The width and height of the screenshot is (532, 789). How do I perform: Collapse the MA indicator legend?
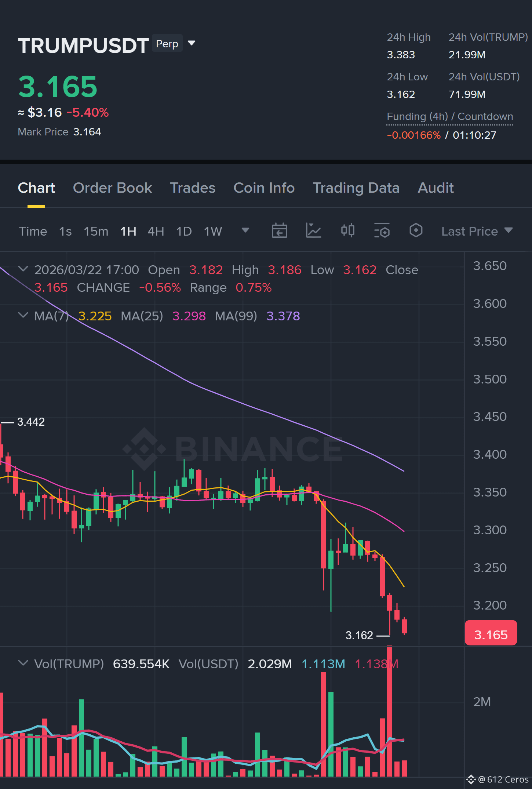click(23, 315)
